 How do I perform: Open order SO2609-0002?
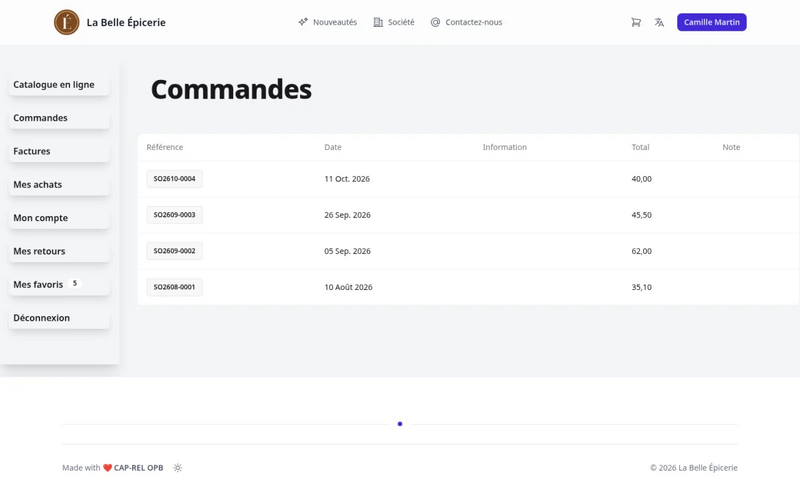pos(174,251)
